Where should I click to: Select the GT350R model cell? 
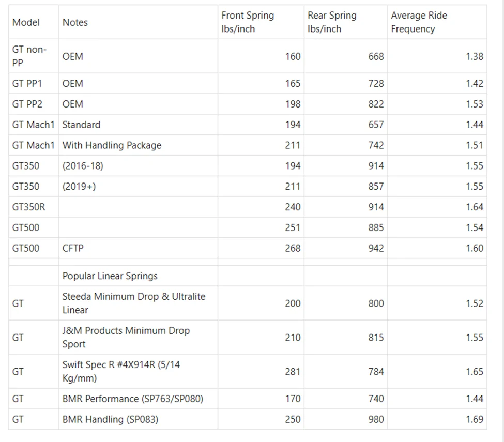[34, 207]
